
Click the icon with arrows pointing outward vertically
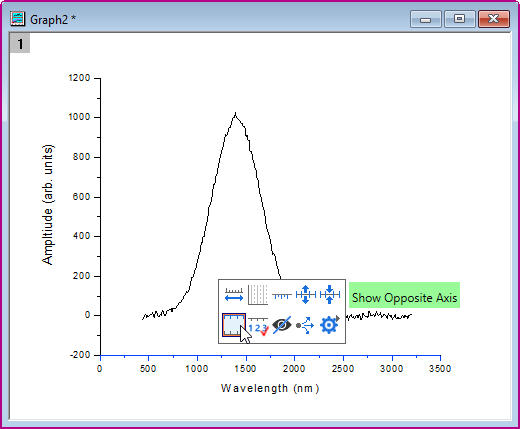pyautogui.click(x=306, y=295)
